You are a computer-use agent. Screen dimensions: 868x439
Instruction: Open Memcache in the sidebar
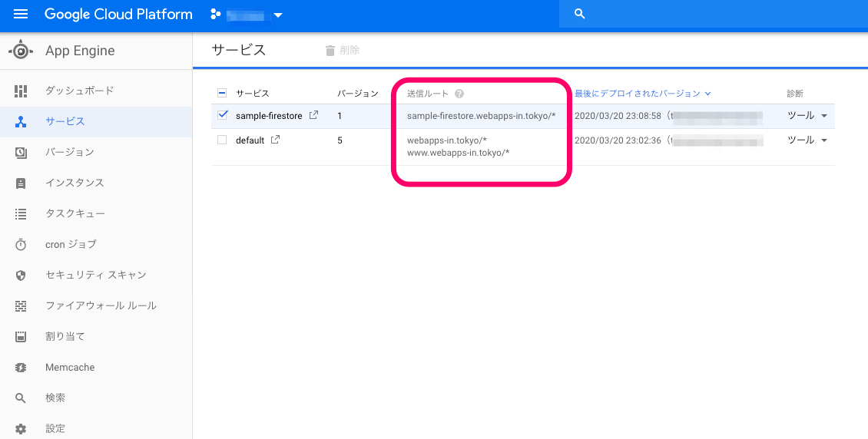pyautogui.click(x=70, y=367)
